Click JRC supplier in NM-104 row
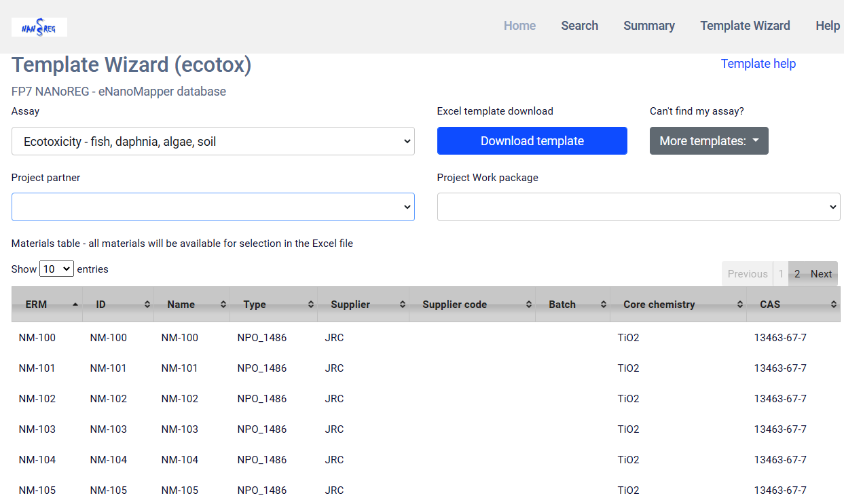Viewport: 844px width, 504px height. 335,460
